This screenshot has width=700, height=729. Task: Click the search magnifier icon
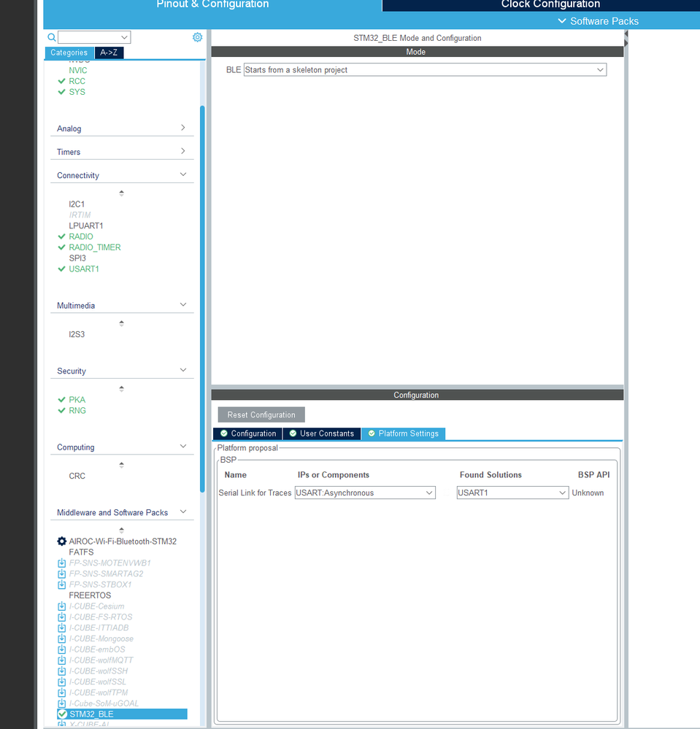click(52, 37)
